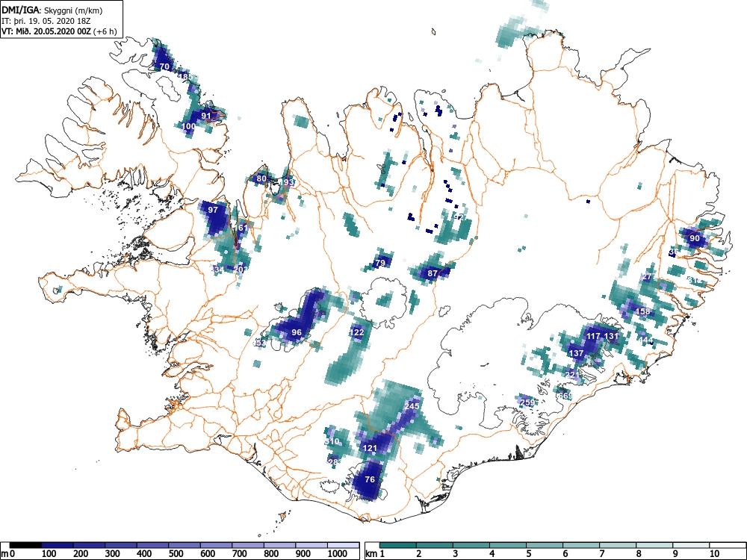The height and width of the screenshot is (560, 747).
Task: Click the visibility value 70 on the map
Action: pos(164,66)
